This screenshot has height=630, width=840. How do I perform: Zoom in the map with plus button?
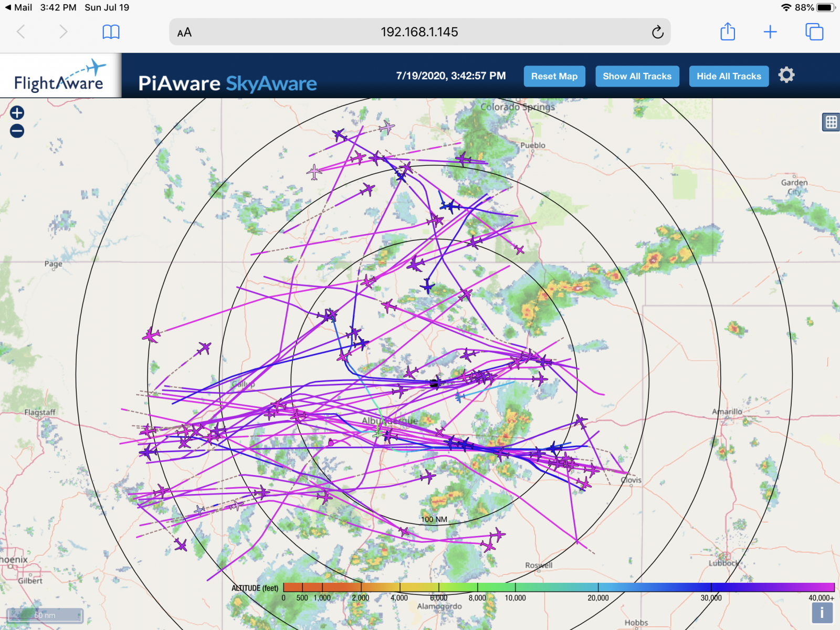(x=17, y=112)
